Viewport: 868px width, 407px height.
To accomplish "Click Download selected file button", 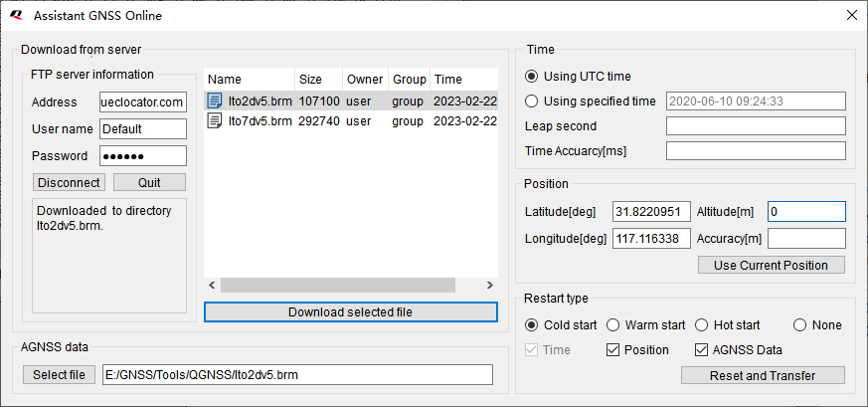I will (x=350, y=311).
